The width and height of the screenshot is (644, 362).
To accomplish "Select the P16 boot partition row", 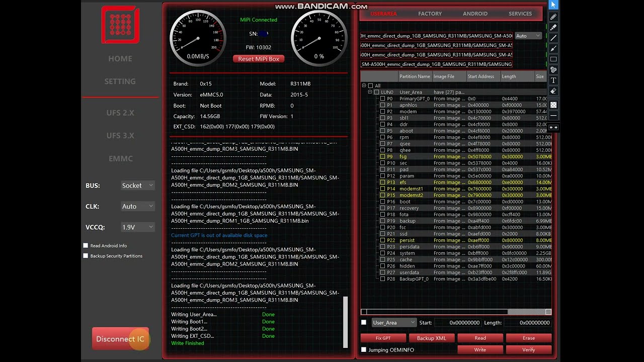I will click(x=464, y=202).
